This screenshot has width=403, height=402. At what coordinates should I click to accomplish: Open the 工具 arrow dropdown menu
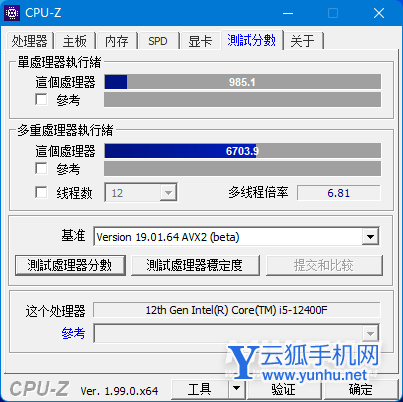click(x=237, y=389)
